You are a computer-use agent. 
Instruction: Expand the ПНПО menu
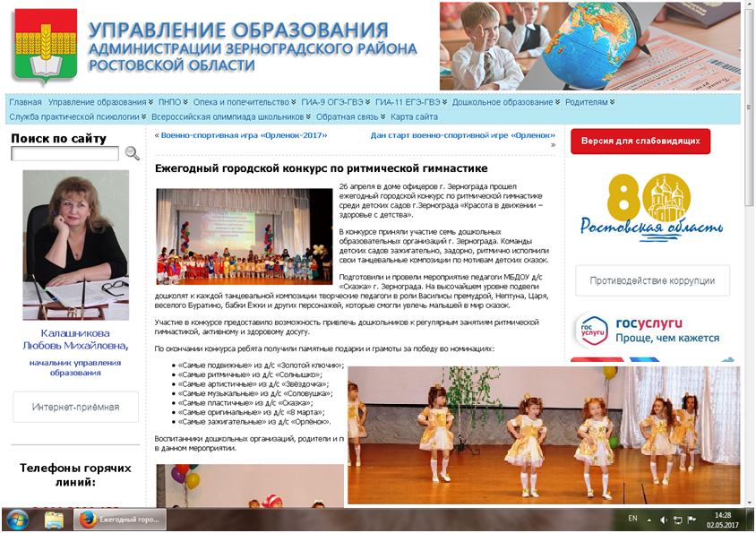(x=173, y=102)
